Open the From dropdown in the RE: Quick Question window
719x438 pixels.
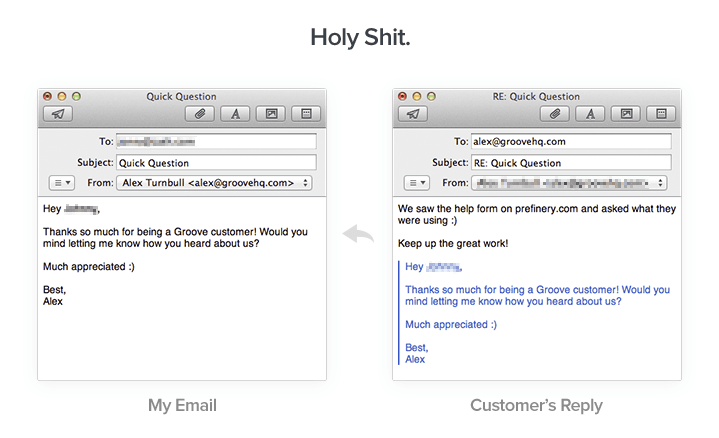570,183
